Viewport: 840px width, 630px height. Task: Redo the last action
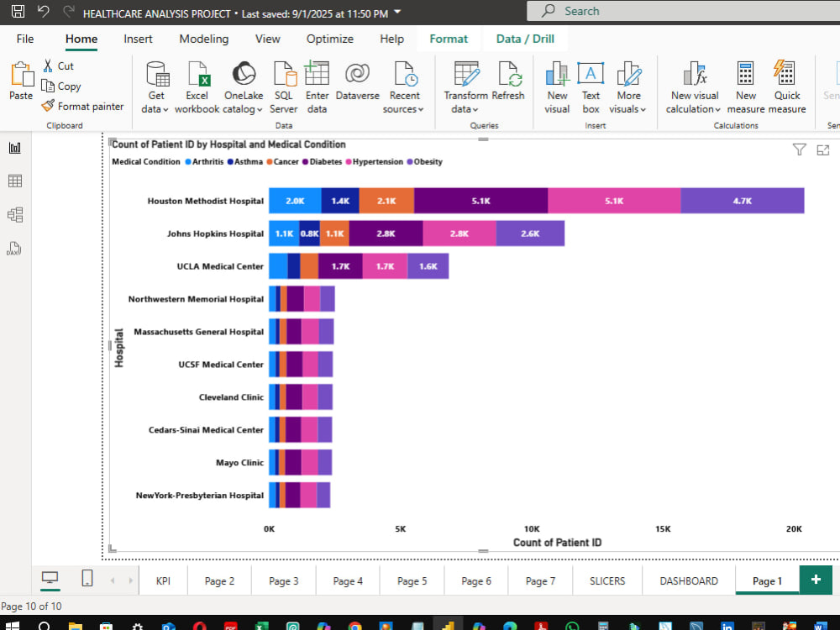(x=68, y=11)
